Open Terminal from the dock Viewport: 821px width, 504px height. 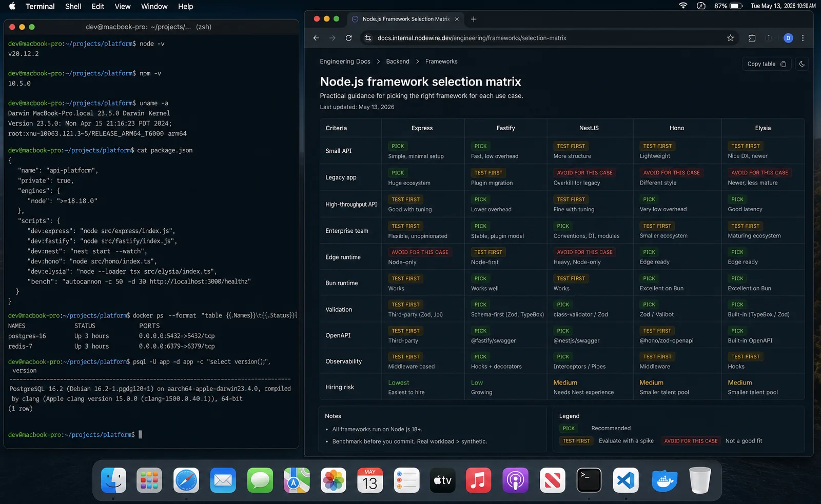[589, 480]
